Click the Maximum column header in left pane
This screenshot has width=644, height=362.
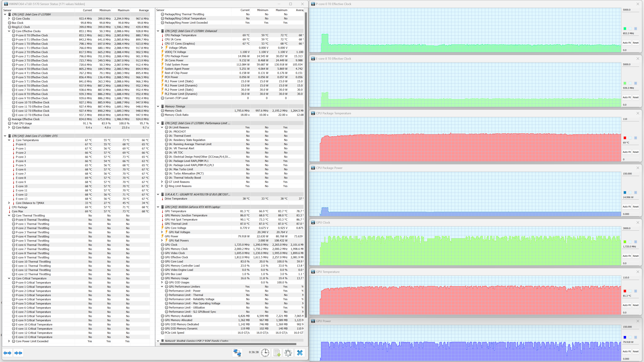coord(123,10)
